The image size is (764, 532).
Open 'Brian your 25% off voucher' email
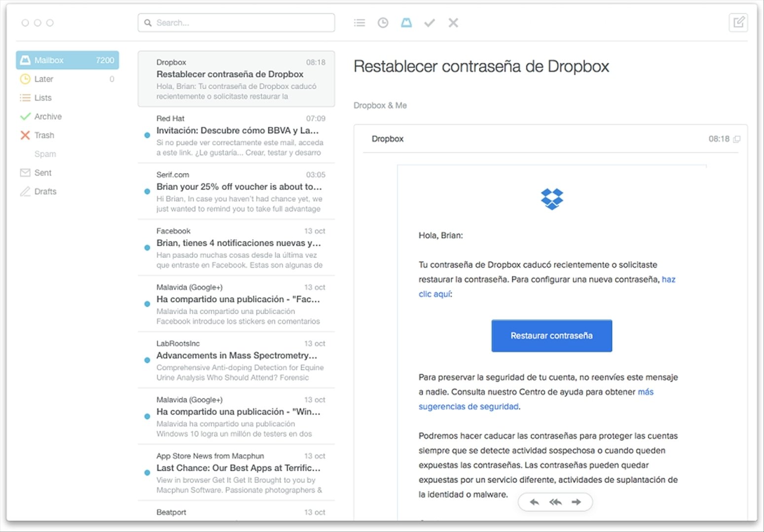click(x=236, y=191)
